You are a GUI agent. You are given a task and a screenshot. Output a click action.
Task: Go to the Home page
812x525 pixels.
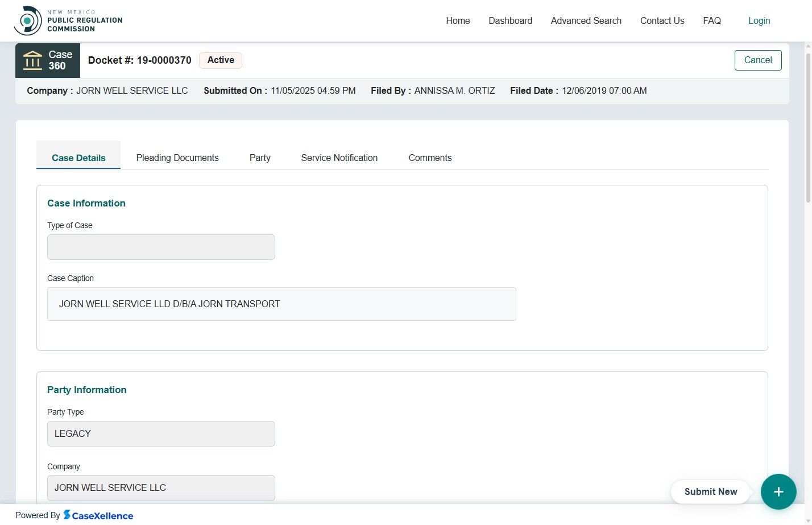point(458,20)
